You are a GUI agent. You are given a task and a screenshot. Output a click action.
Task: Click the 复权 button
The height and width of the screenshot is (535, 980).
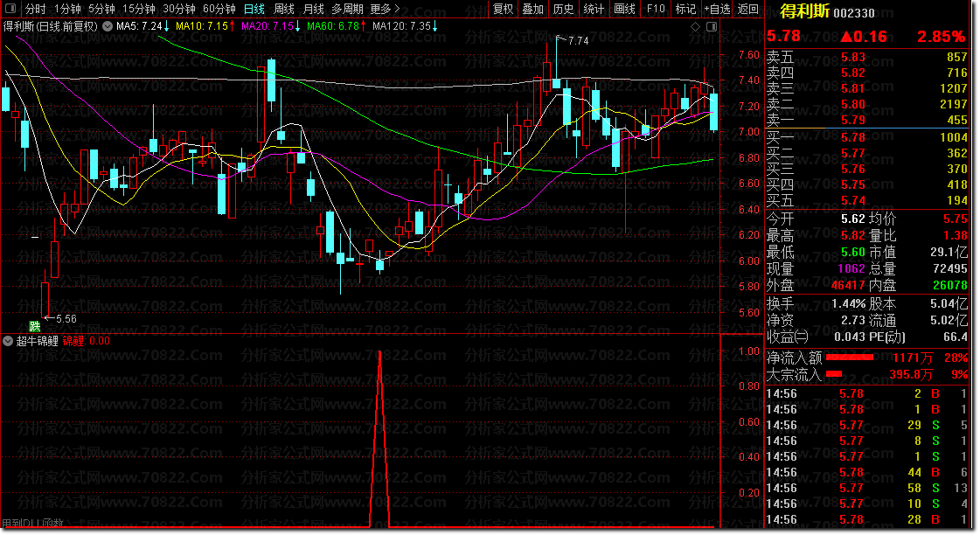[x=504, y=9]
